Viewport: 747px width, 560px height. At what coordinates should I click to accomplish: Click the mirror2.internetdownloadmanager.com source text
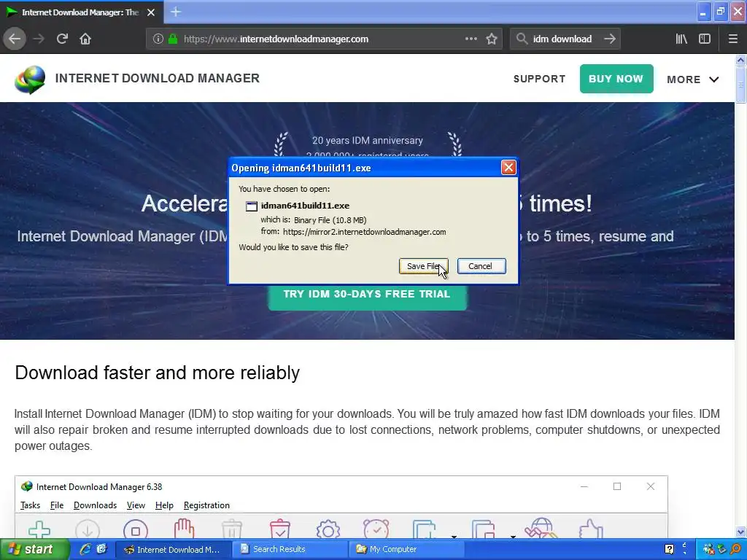tap(365, 232)
